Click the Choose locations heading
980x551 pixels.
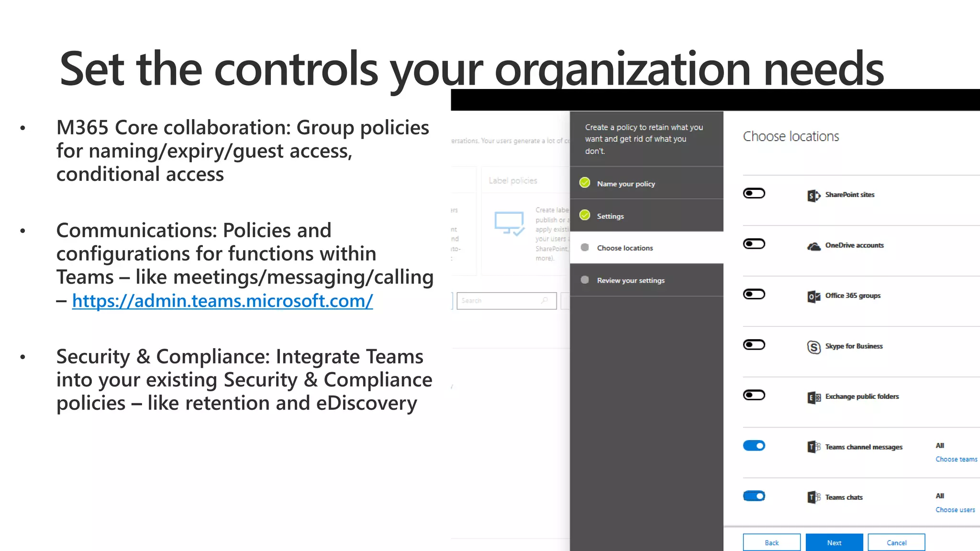pyautogui.click(x=791, y=136)
